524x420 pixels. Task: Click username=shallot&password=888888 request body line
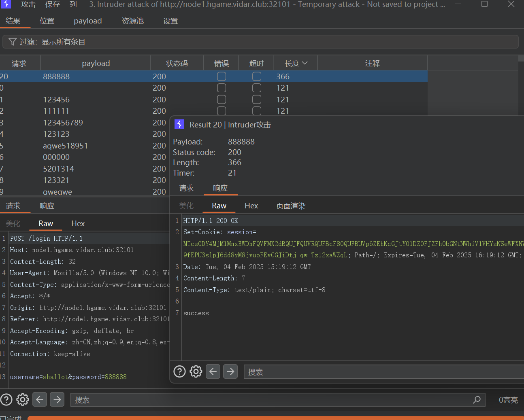tap(68, 377)
